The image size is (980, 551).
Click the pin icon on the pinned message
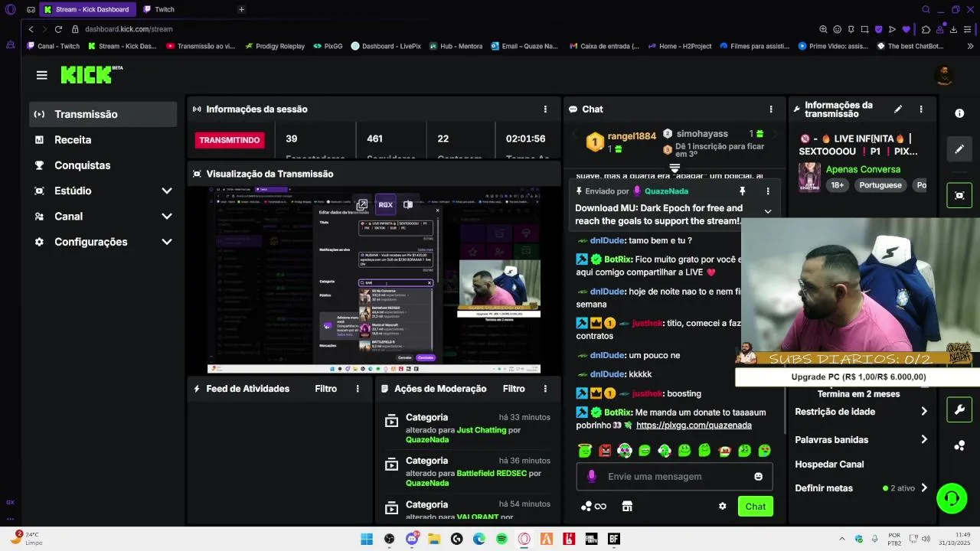(x=742, y=191)
